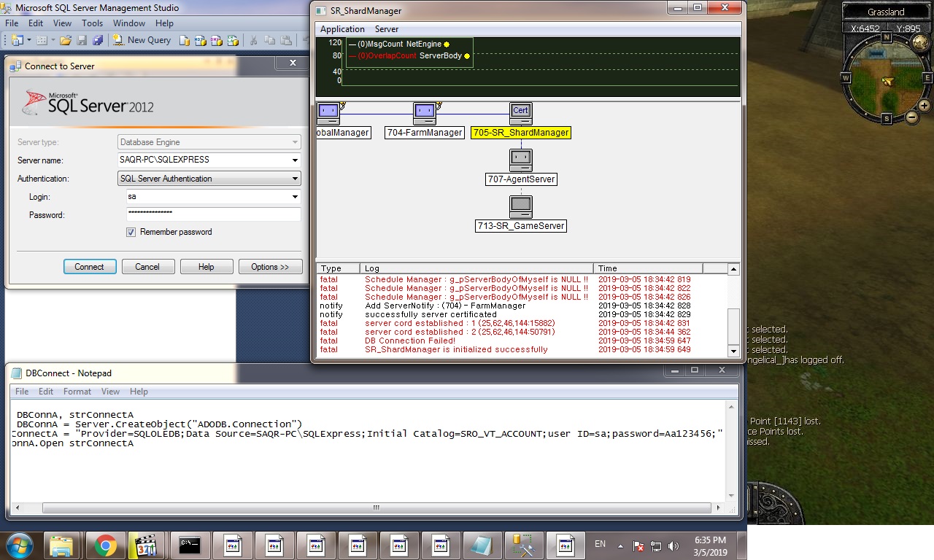Click the Database Engine Query icon
934x560 pixels.
coord(185,40)
